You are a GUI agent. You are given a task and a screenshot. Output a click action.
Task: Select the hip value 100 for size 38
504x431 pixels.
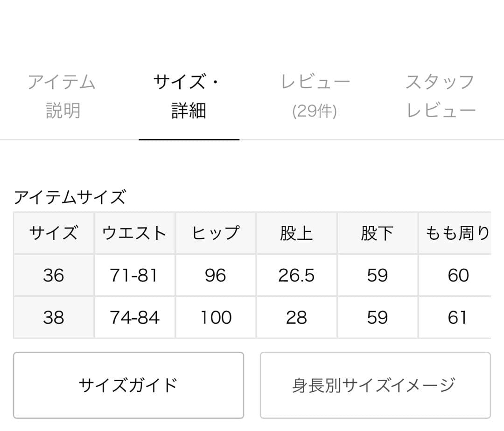tap(215, 317)
